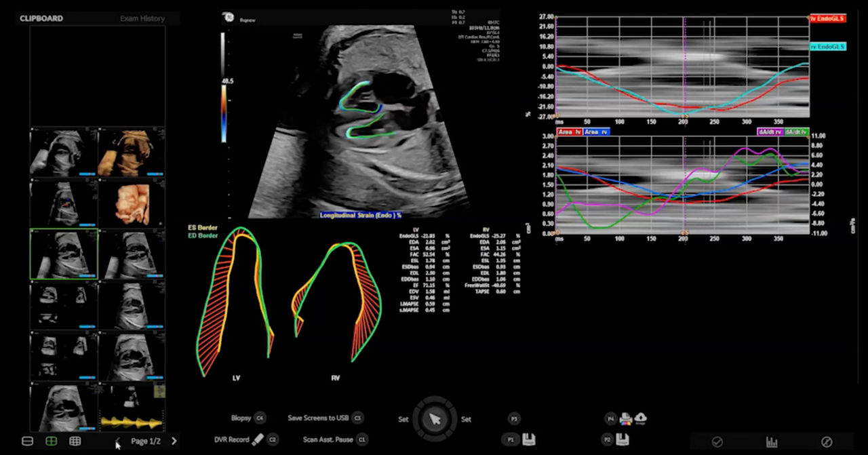Go to next clipboard page
The image size is (868, 455).
[174, 441]
